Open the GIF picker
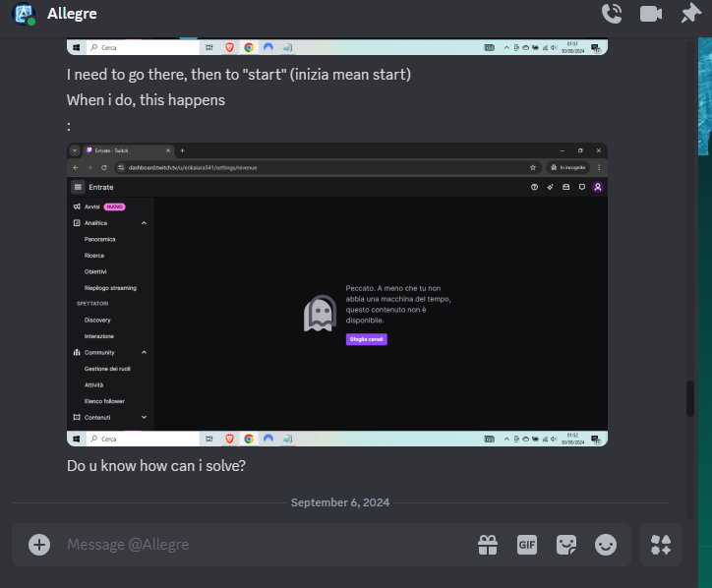712x588 pixels. (527, 545)
